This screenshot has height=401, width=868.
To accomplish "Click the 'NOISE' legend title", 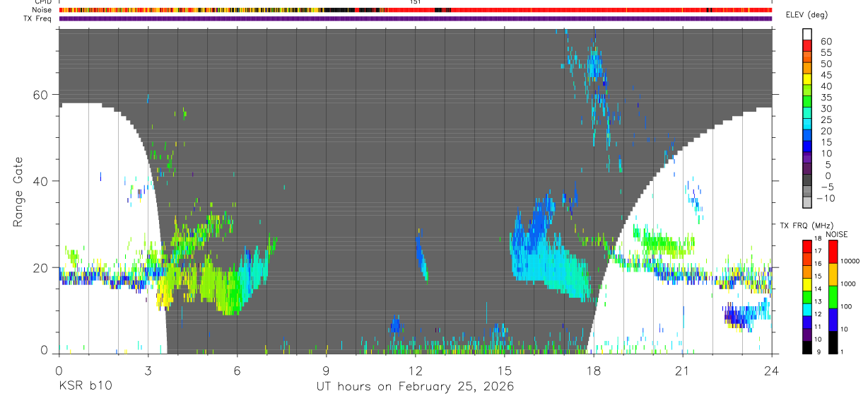I will pos(836,234).
